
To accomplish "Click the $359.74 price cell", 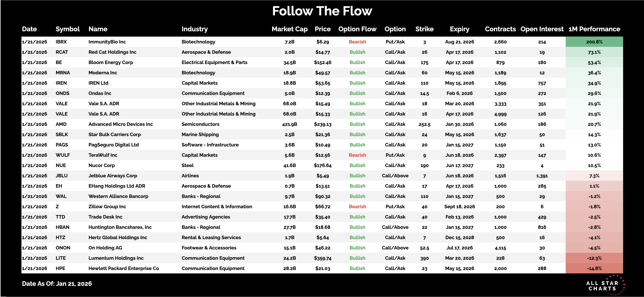I will tap(323, 258).
